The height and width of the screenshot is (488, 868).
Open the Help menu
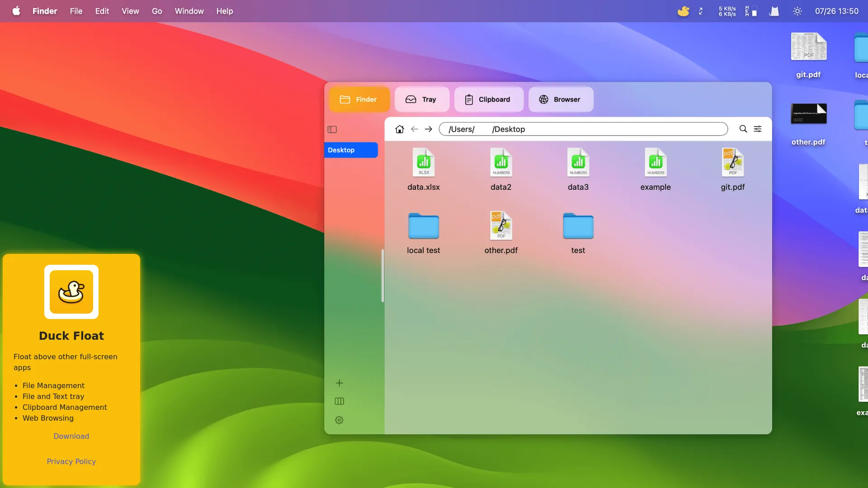click(224, 11)
